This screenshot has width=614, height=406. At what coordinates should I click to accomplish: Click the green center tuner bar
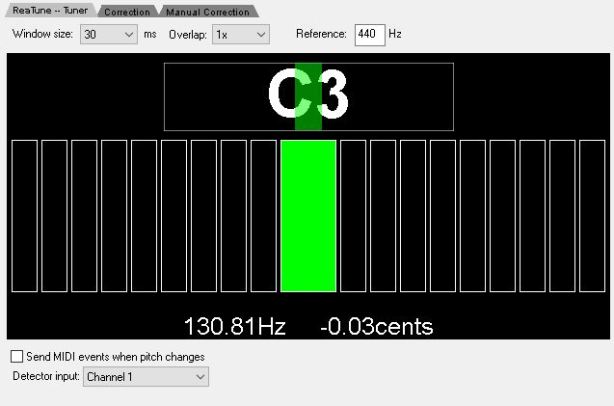click(x=308, y=215)
